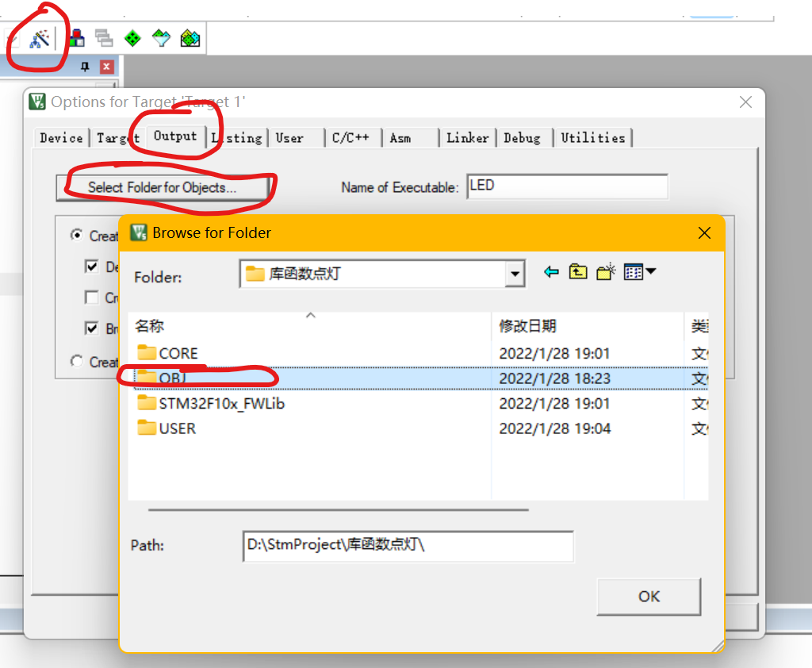Expand the Folder combo box dropdown arrow
The width and height of the screenshot is (812, 668).
coord(515,274)
